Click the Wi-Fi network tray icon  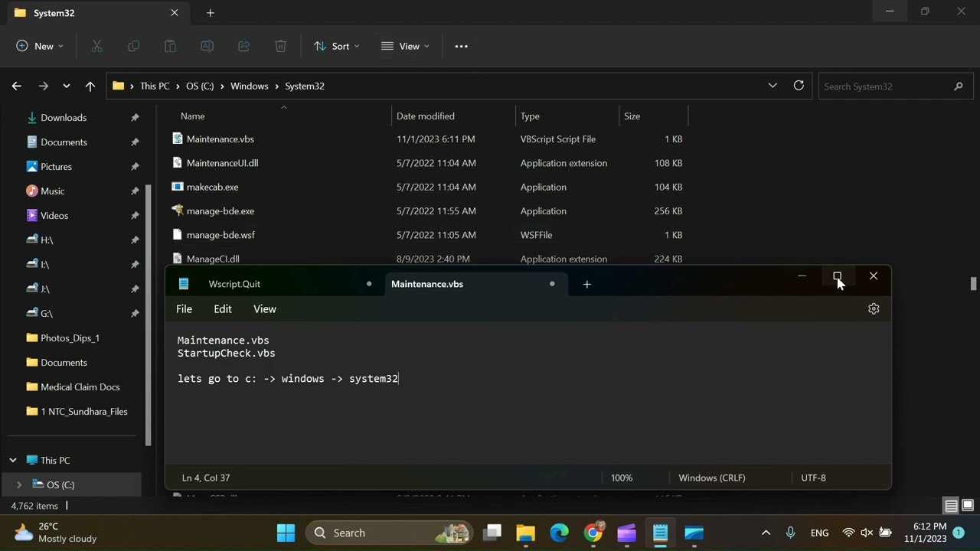848,533
